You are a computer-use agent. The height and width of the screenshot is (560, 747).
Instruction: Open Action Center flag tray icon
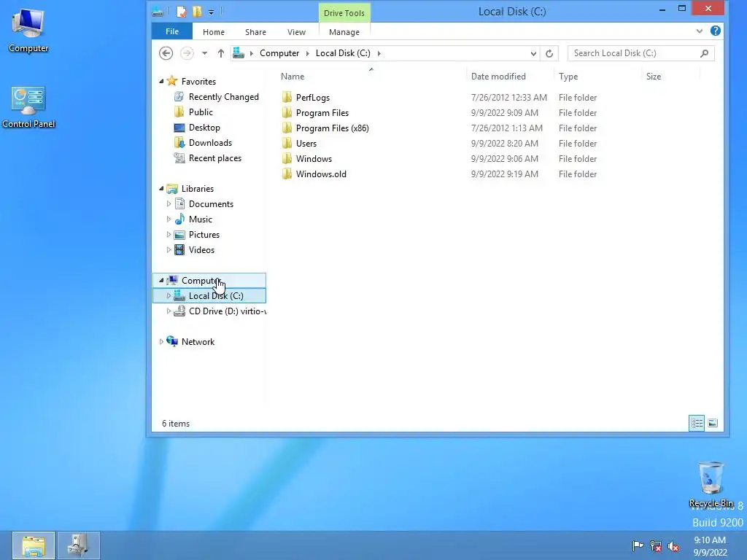[x=638, y=545]
